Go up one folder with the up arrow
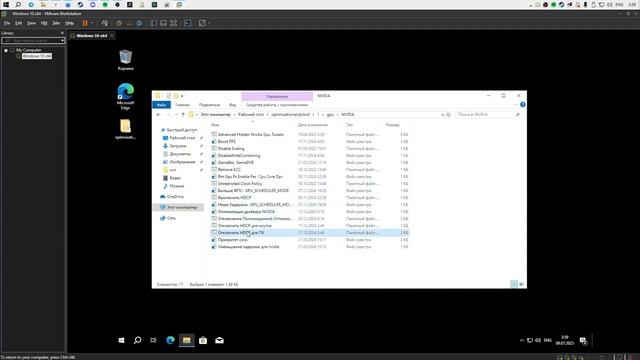640x360 pixels. [183, 115]
